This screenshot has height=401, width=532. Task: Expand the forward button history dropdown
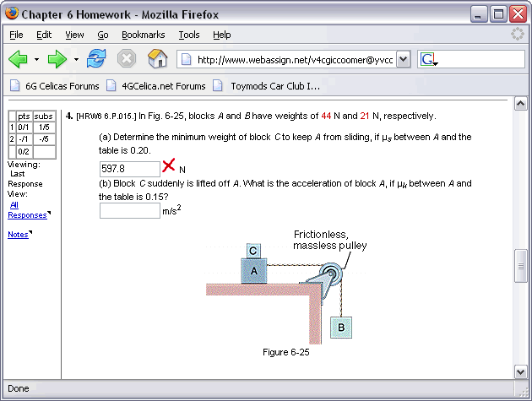(x=76, y=60)
